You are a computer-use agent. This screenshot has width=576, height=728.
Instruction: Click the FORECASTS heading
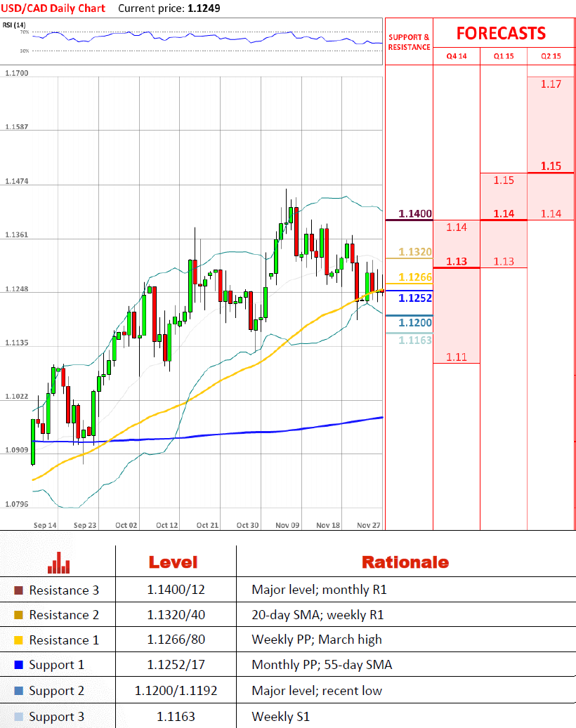pyautogui.click(x=502, y=34)
